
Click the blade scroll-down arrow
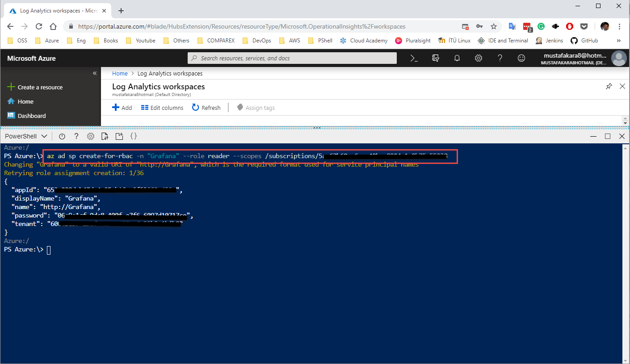coord(625,123)
